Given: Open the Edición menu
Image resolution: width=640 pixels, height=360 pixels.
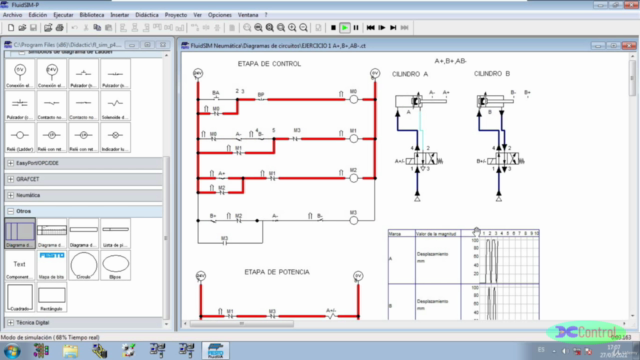Looking at the screenshot, I should [38, 15].
